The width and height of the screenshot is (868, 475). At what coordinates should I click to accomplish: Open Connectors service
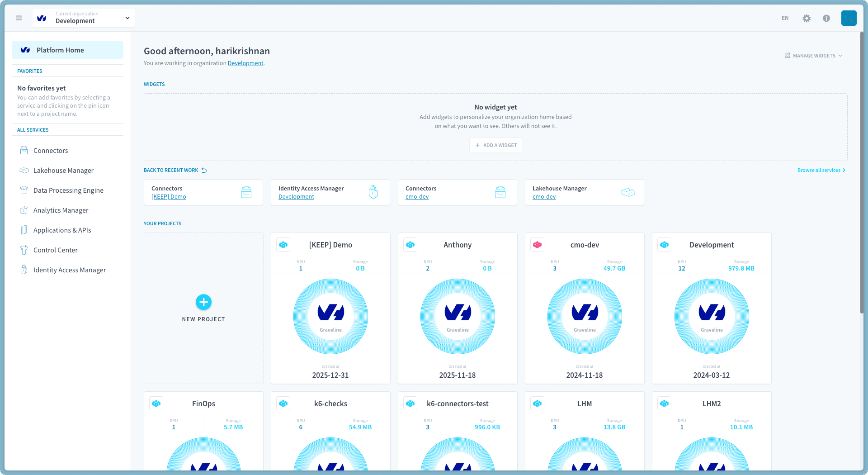(51, 151)
